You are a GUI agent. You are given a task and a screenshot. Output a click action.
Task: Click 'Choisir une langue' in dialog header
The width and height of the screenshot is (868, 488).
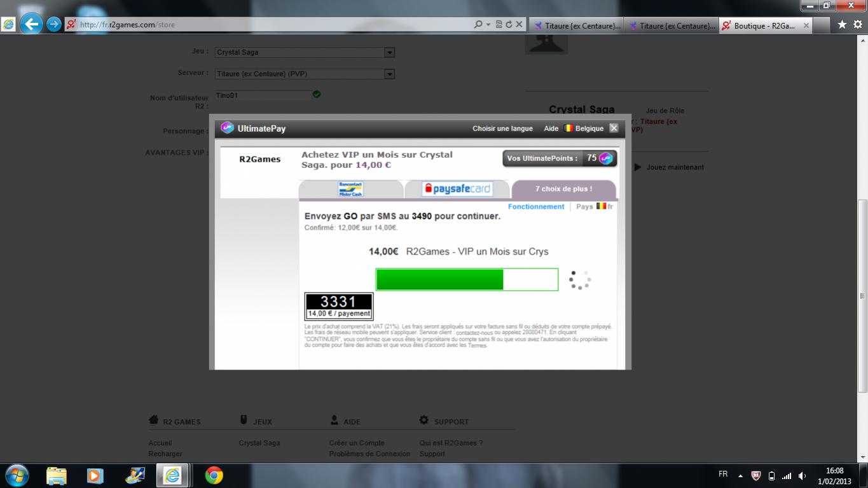point(502,129)
